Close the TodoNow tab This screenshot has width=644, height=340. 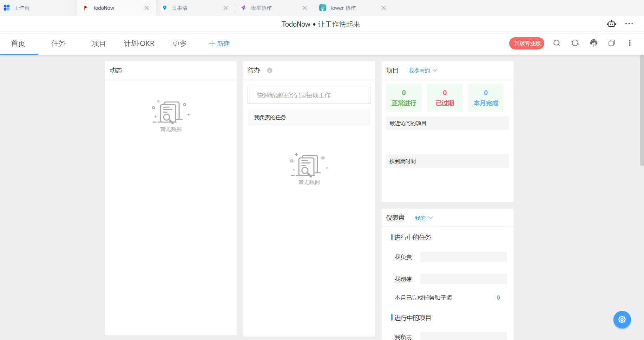(x=147, y=8)
